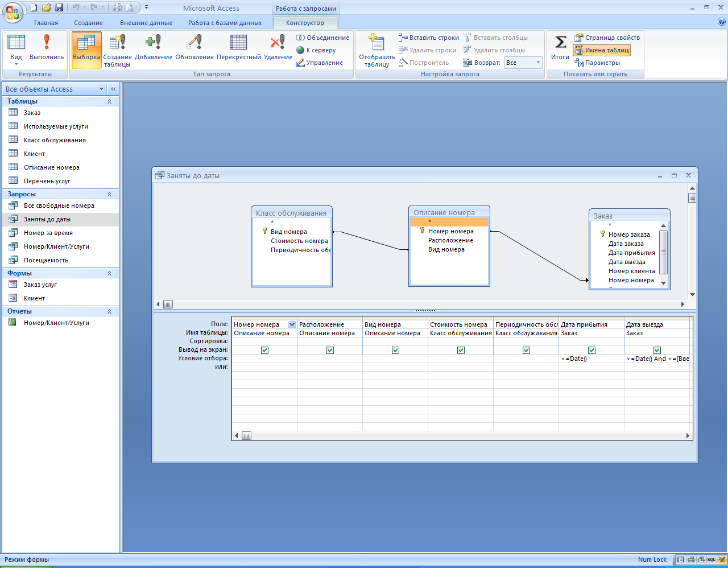
Task: Click Вставить строки
Action: (x=429, y=38)
